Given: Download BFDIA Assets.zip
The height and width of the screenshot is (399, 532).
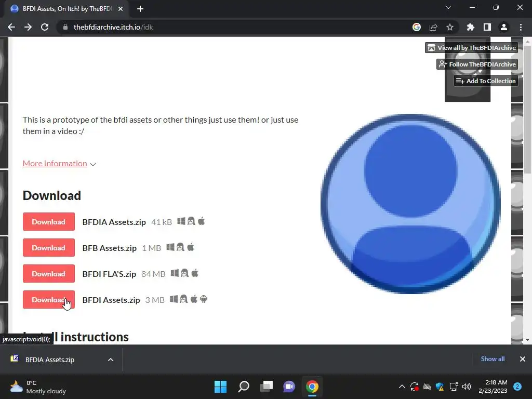Looking at the screenshot, I should (x=48, y=222).
